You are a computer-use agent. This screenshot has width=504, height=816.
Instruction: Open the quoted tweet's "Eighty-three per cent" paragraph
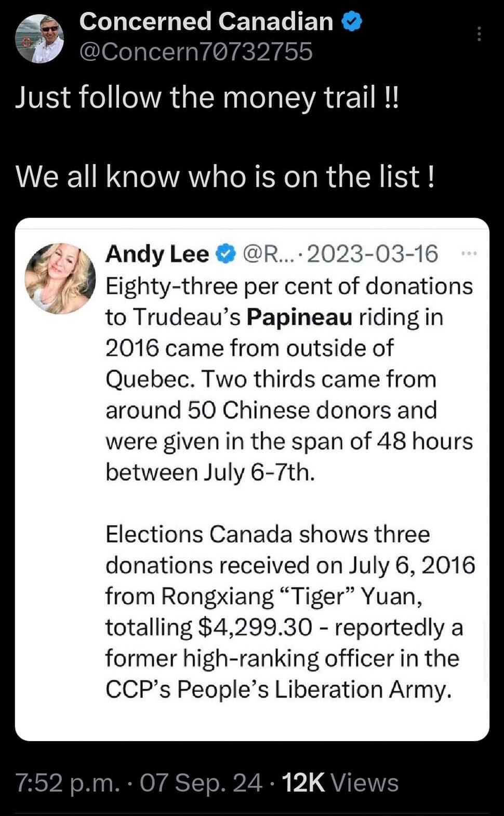[289, 379]
